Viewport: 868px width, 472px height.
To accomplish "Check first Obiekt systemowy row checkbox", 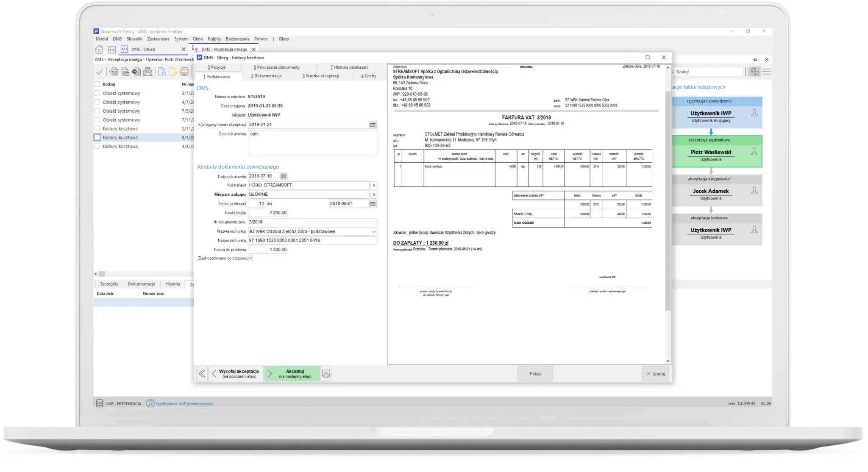I will [97, 93].
